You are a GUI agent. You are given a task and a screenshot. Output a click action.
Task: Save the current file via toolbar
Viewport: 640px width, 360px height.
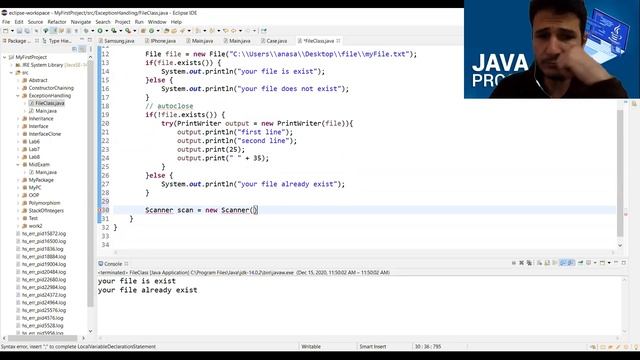coord(19,31)
